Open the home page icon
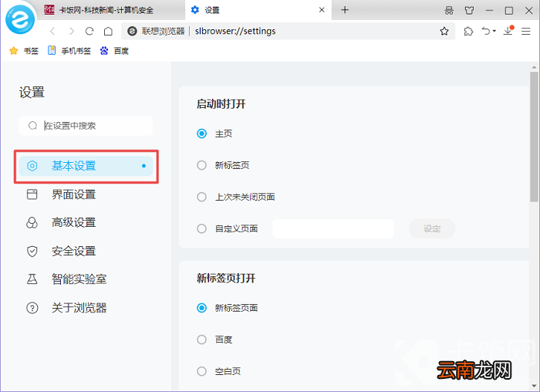The image size is (540, 392). pyautogui.click(x=108, y=32)
